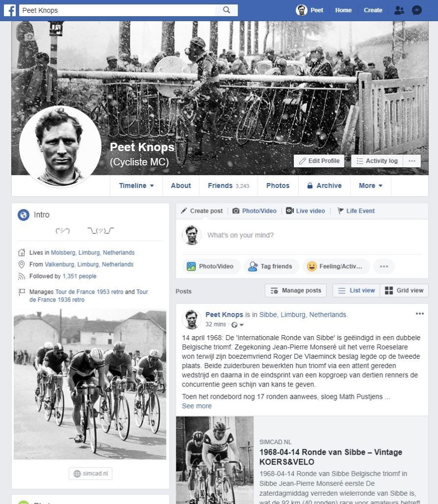Click the See more link
The height and width of the screenshot is (504, 438).
(x=197, y=406)
